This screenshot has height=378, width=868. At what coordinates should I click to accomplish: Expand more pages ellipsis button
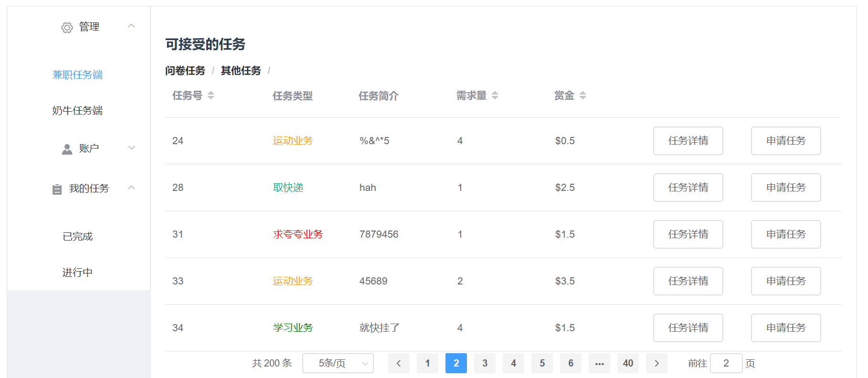click(599, 363)
